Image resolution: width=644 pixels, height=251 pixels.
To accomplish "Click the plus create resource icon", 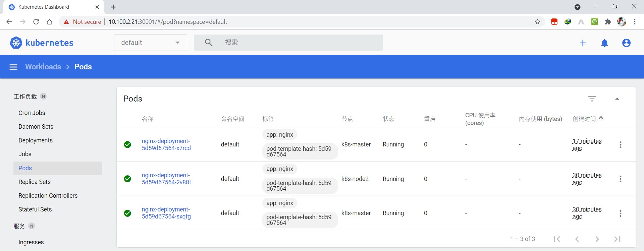I will click(583, 43).
